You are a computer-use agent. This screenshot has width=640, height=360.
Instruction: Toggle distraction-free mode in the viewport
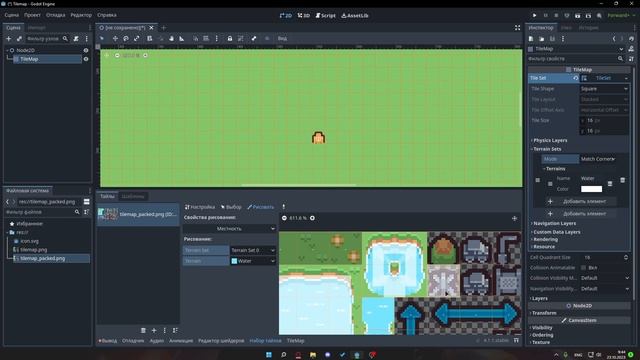pyautogui.click(x=518, y=28)
